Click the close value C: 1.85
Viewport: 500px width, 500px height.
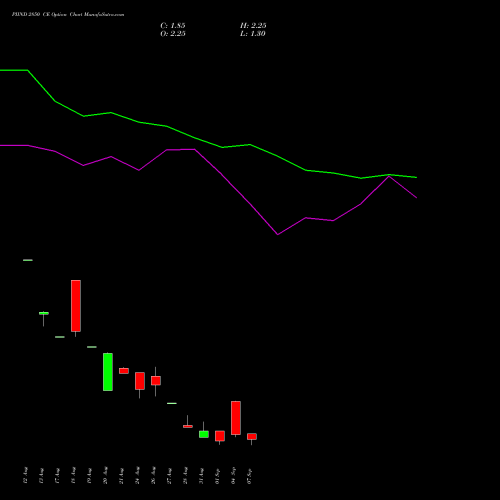pyautogui.click(x=173, y=26)
